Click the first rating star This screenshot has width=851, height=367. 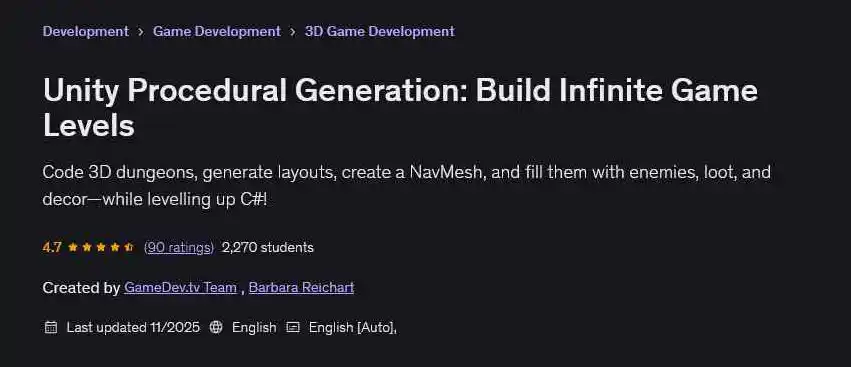coord(73,248)
